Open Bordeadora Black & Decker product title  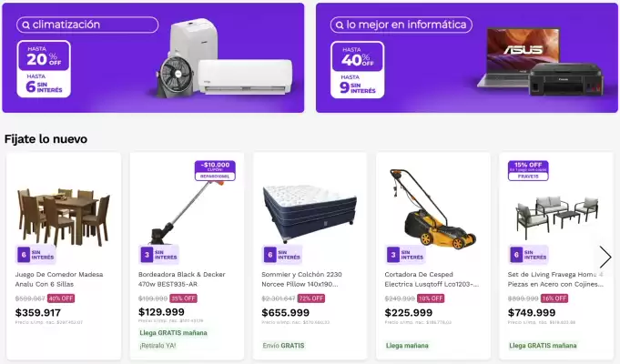(182, 279)
